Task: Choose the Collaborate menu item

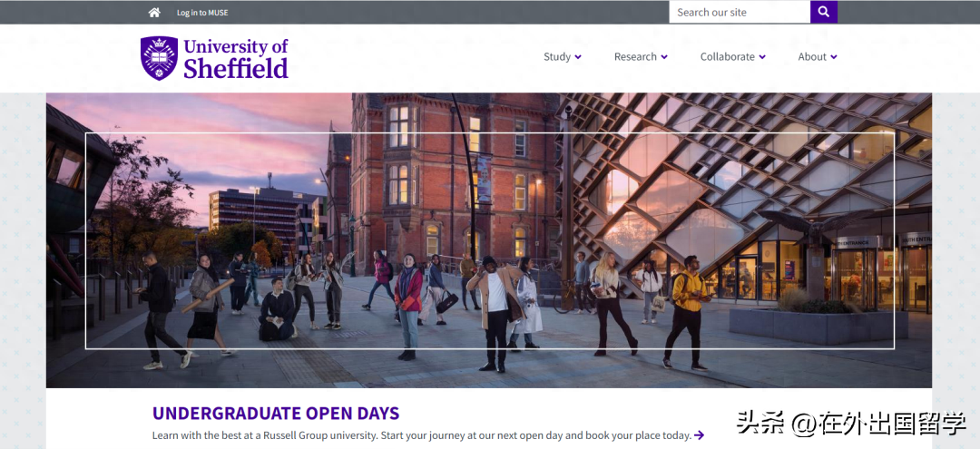Action: click(727, 56)
